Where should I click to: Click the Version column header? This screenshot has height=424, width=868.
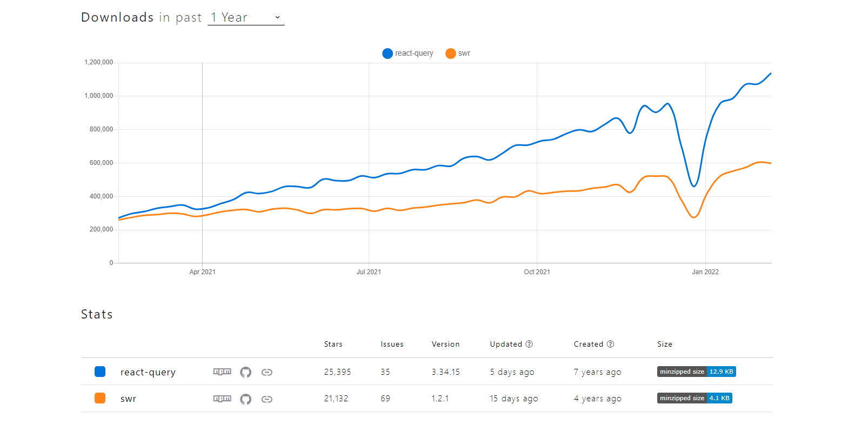click(x=445, y=344)
